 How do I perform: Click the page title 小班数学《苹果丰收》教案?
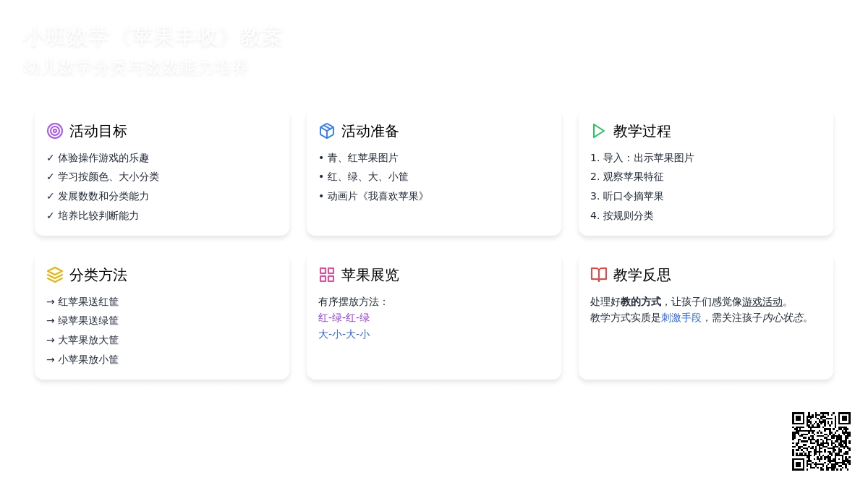coord(153,38)
